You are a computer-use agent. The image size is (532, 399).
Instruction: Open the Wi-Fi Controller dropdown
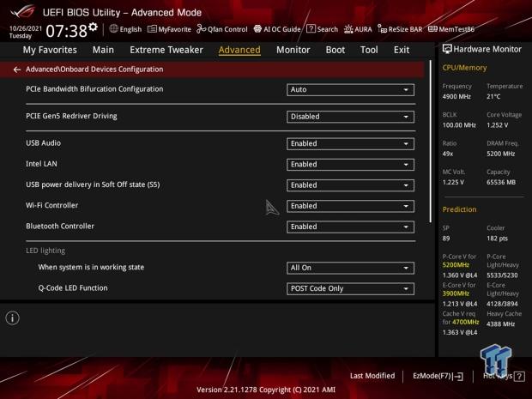pos(350,206)
